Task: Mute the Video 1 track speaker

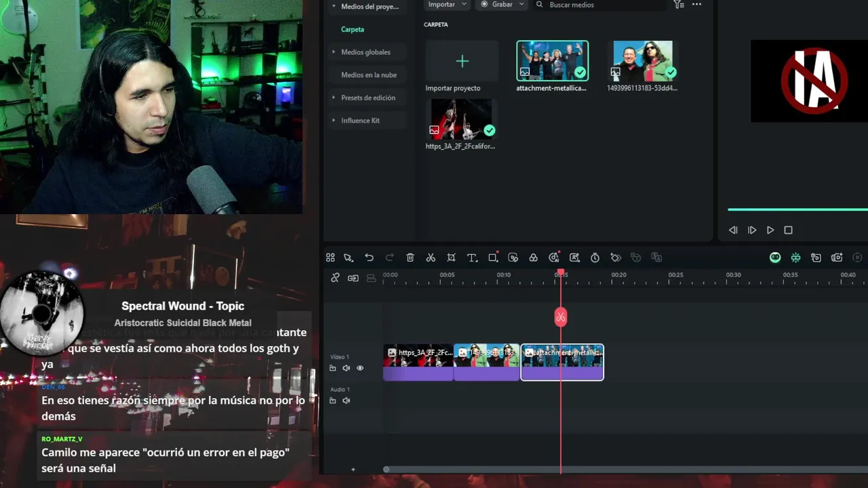Action: click(346, 368)
